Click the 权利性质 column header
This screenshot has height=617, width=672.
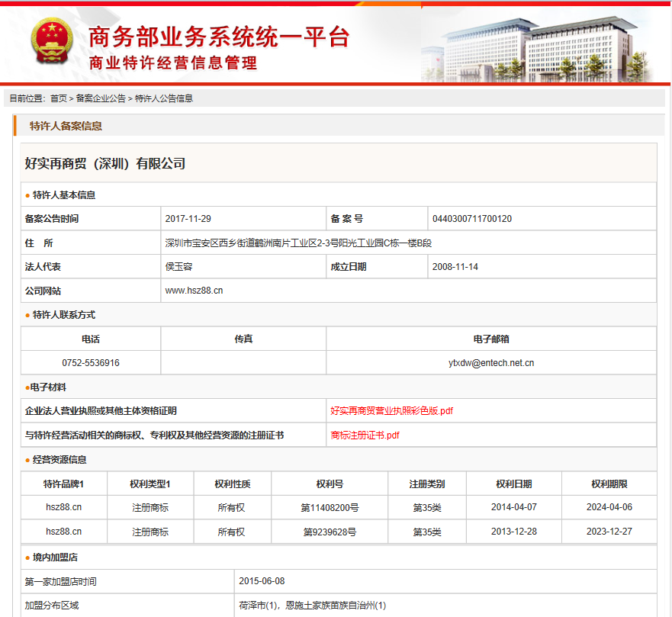pyautogui.click(x=233, y=484)
